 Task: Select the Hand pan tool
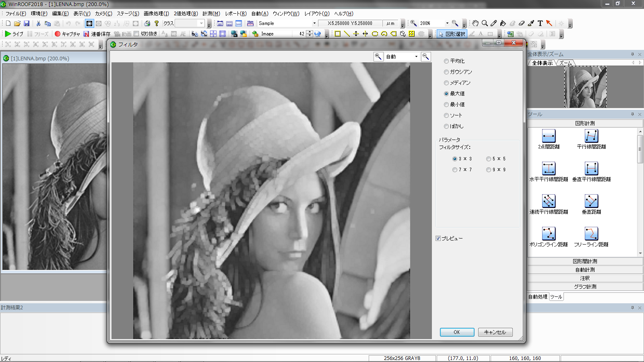[x=475, y=23]
